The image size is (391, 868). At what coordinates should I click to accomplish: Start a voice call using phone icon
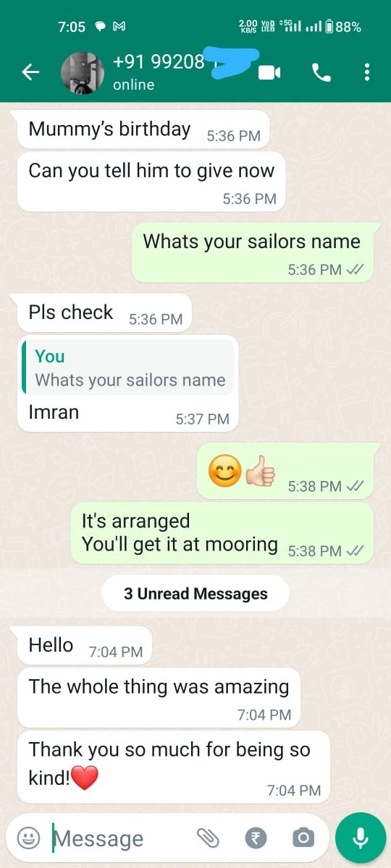321,72
